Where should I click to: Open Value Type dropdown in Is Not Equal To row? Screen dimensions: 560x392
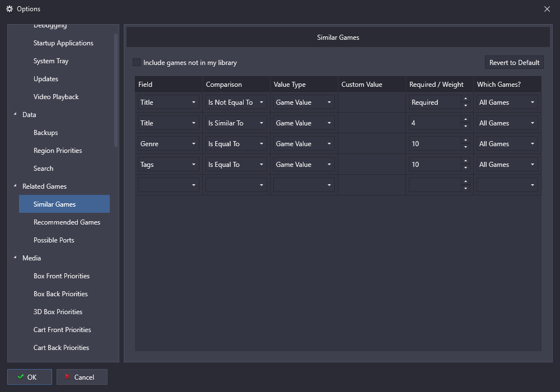[304, 102]
